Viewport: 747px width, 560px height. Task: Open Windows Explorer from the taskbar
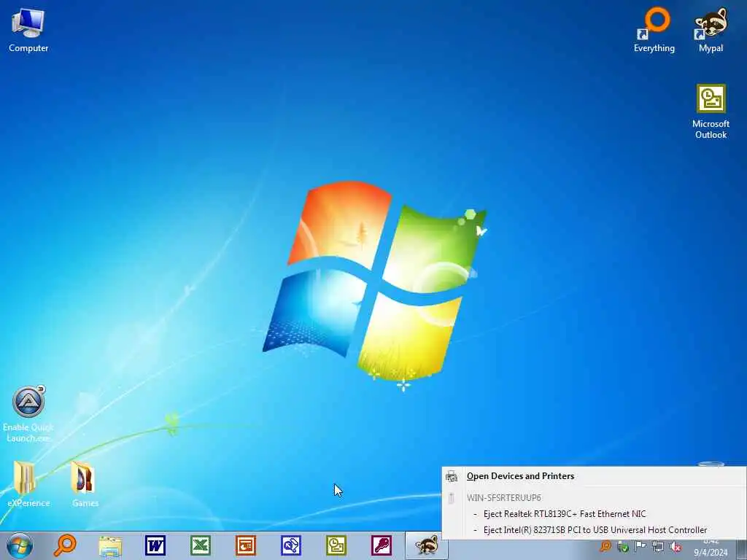click(110, 545)
